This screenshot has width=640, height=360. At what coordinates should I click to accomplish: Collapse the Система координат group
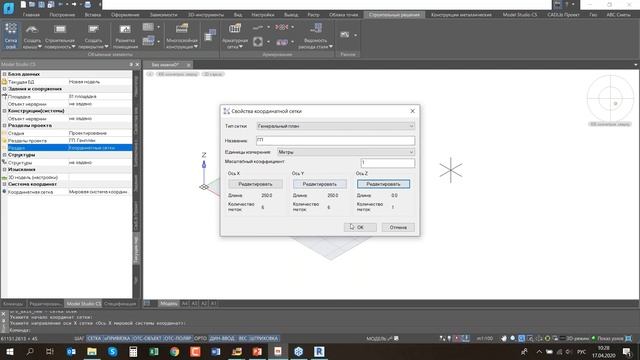[x=4, y=184]
